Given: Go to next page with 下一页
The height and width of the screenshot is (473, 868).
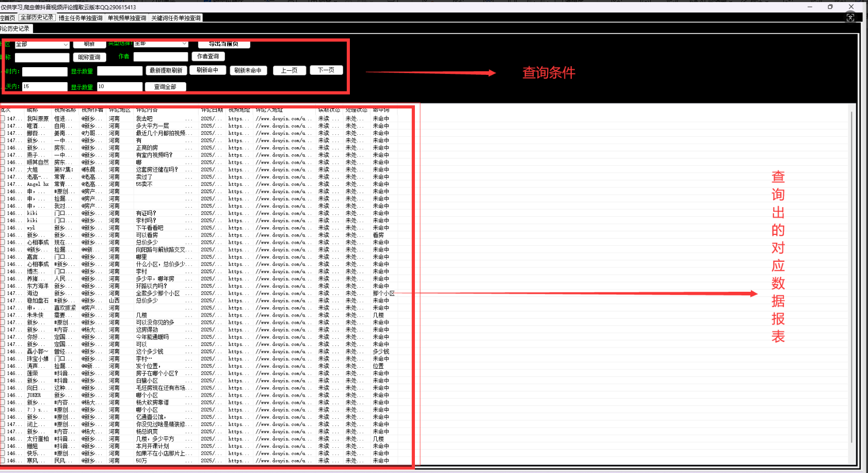Looking at the screenshot, I should pos(326,70).
